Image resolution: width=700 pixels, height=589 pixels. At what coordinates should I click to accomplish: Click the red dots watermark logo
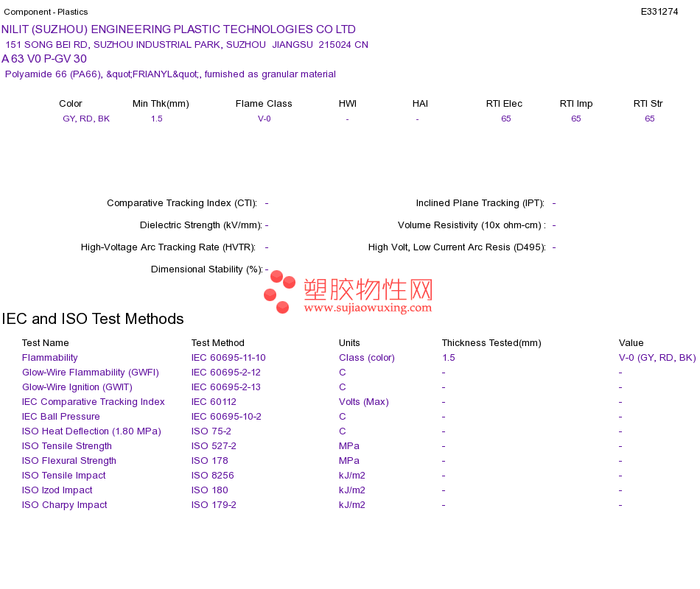point(279,292)
